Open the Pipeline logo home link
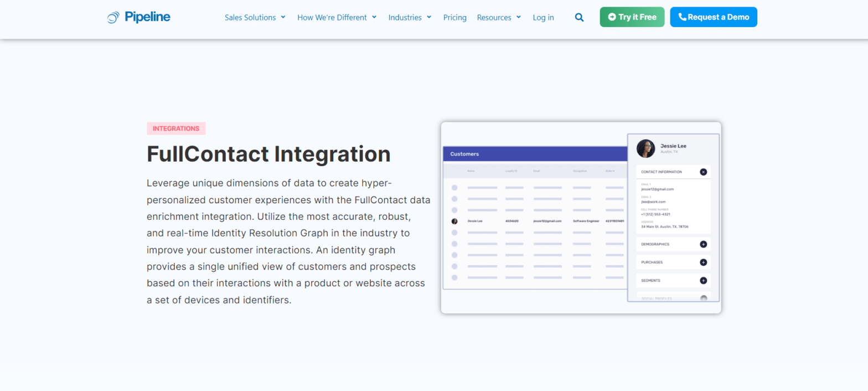The height and width of the screenshot is (391, 868). pos(139,17)
